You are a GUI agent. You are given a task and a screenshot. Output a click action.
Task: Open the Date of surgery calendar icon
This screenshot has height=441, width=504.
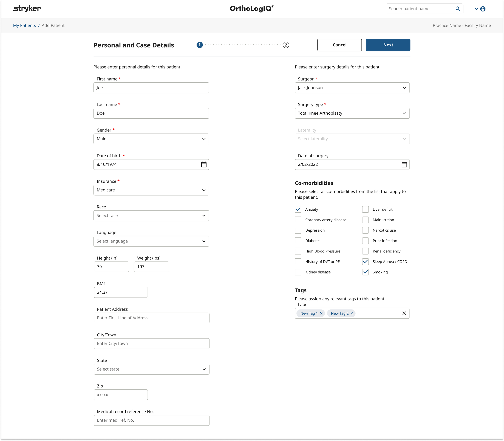pyautogui.click(x=404, y=164)
